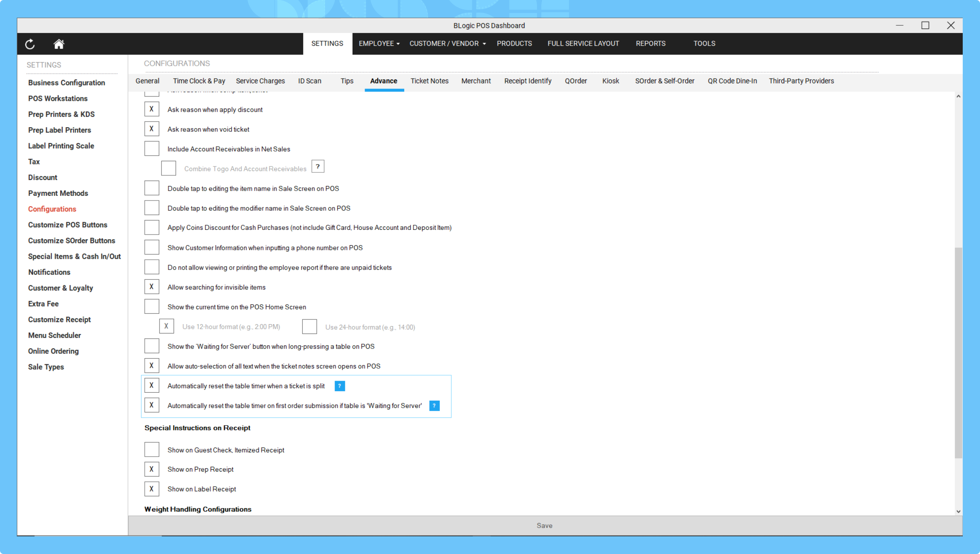Switch to the Ticket Notes tab
This screenshot has width=980, height=554.
pos(429,81)
